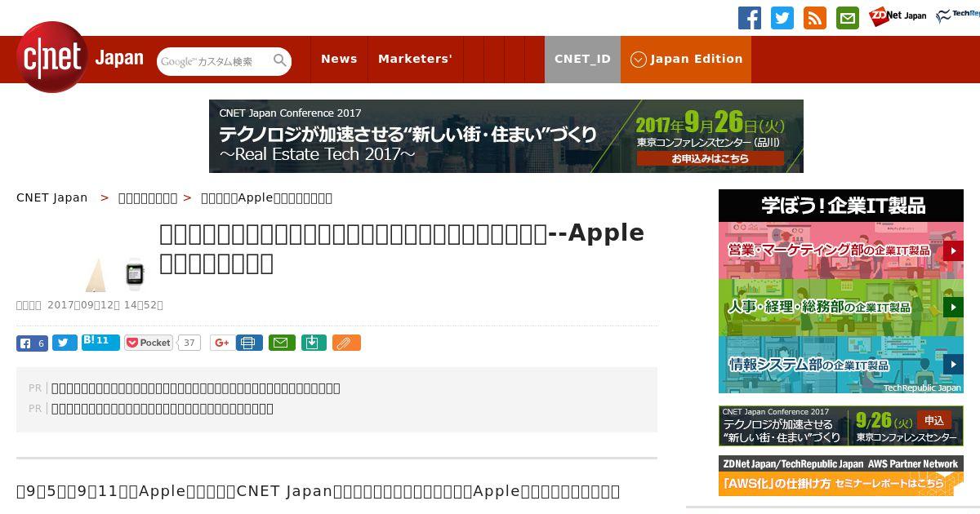Screen dimensions: 980x514
Task: Click the article headline about Apple
Action: [402, 248]
